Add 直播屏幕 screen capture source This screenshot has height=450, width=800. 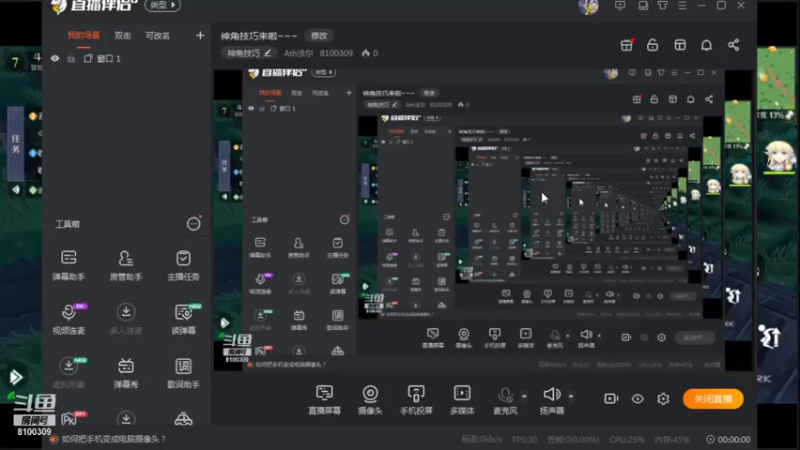coord(324,399)
